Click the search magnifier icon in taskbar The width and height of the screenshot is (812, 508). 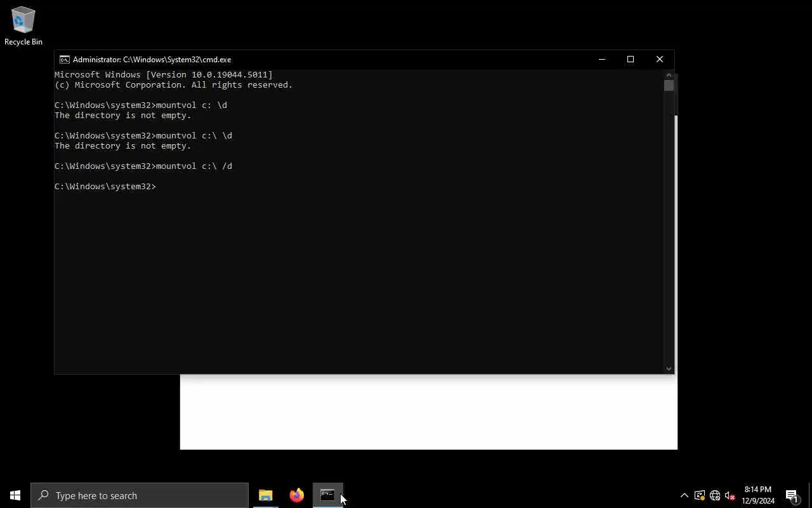click(43, 495)
